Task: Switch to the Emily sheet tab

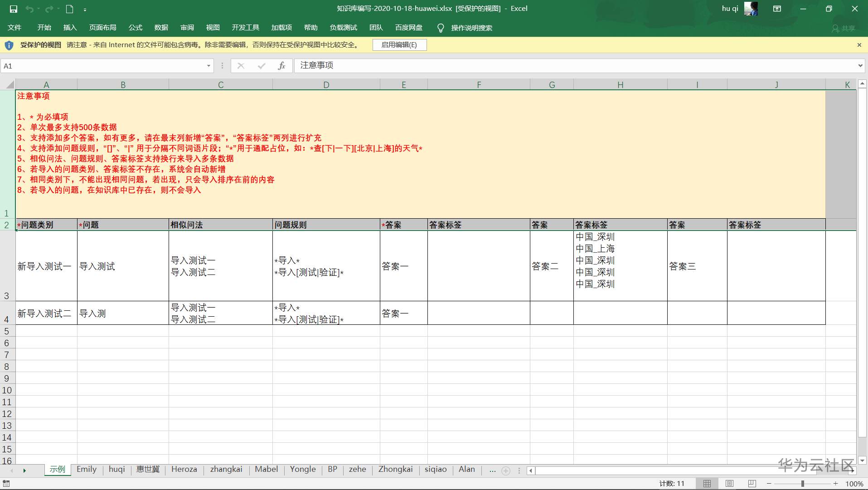Action: [x=87, y=469]
